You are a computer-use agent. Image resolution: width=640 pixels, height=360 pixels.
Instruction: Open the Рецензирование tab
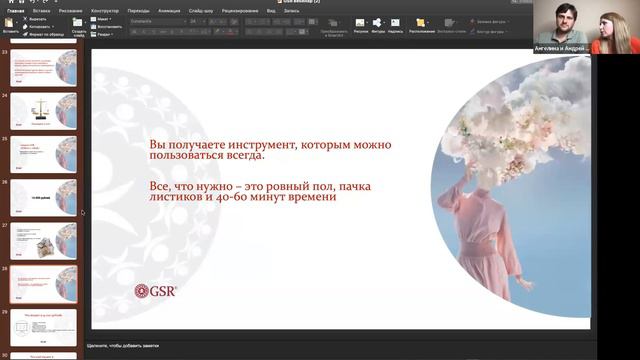(x=240, y=11)
